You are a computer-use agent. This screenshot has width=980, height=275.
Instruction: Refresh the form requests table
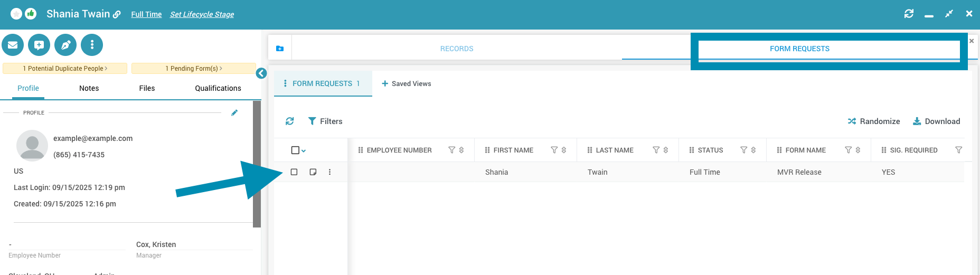[290, 121]
